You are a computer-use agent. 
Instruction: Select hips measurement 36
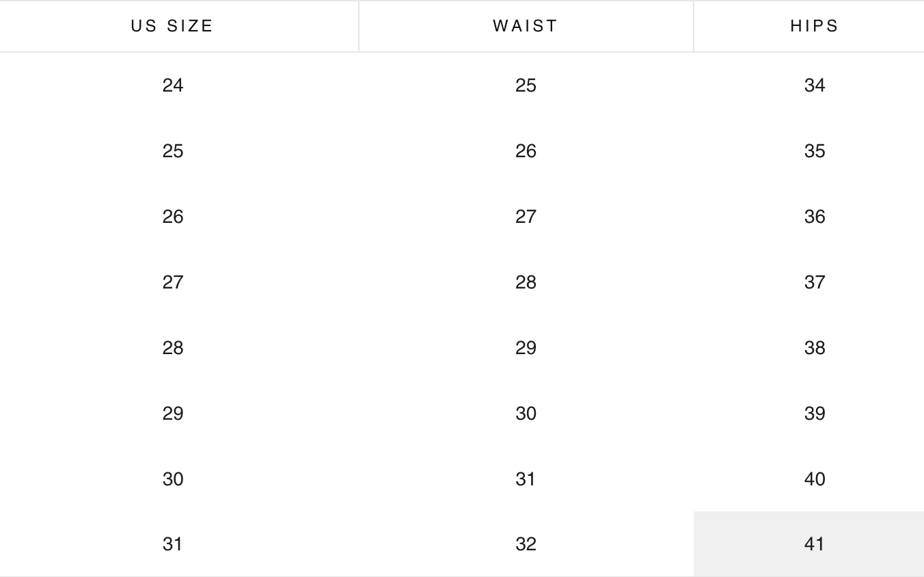[814, 217]
